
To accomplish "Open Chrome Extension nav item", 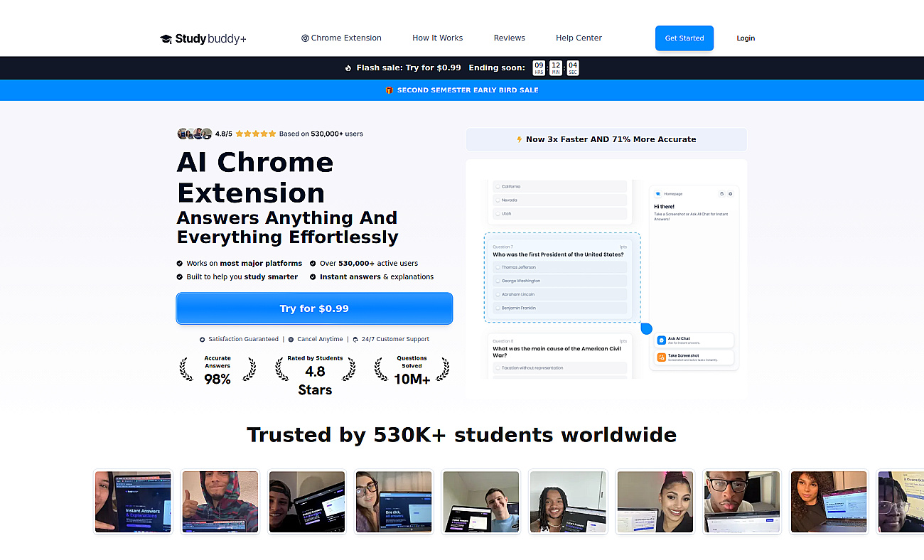I will click(x=342, y=38).
